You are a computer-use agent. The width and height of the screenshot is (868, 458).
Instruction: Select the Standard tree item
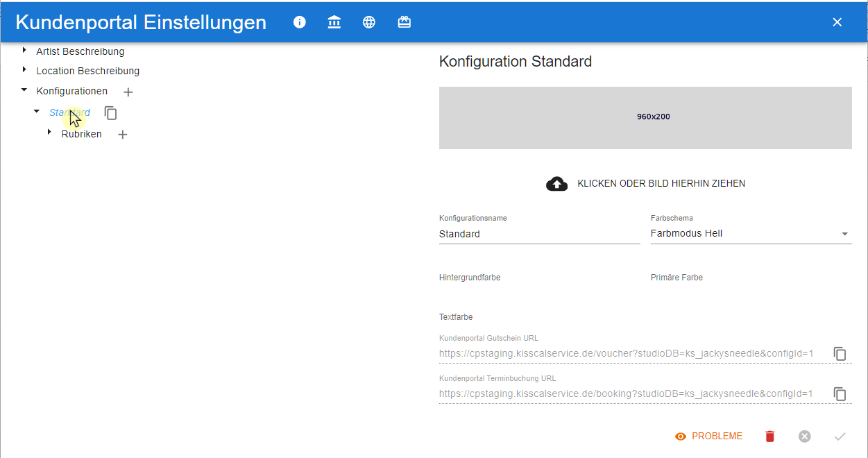coord(69,112)
